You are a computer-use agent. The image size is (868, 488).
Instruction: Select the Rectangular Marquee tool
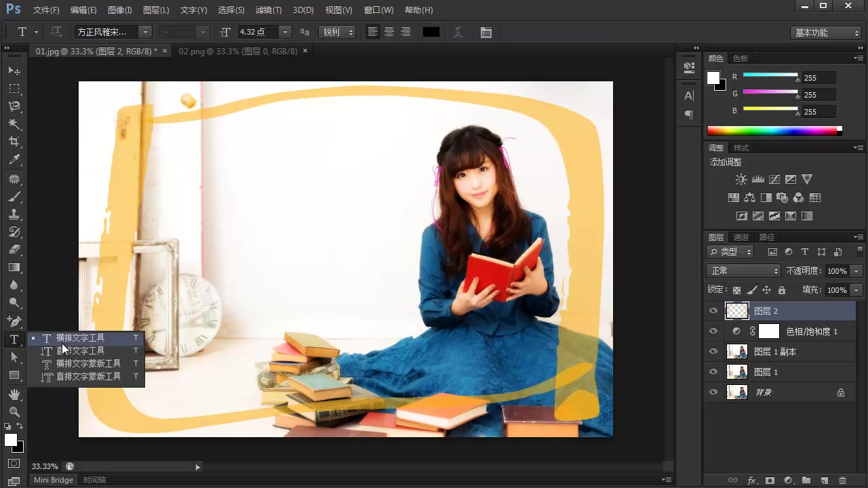pyautogui.click(x=14, y=89)
